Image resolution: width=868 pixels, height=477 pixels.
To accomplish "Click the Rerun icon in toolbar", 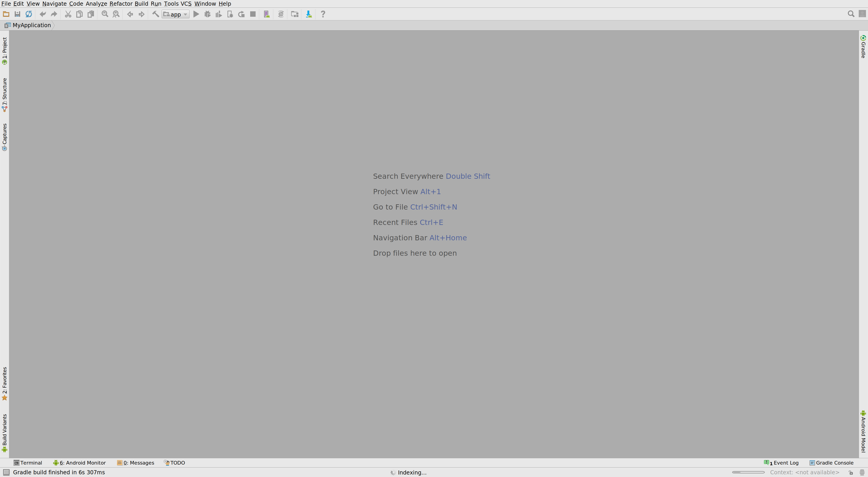I will coord(241,14).
